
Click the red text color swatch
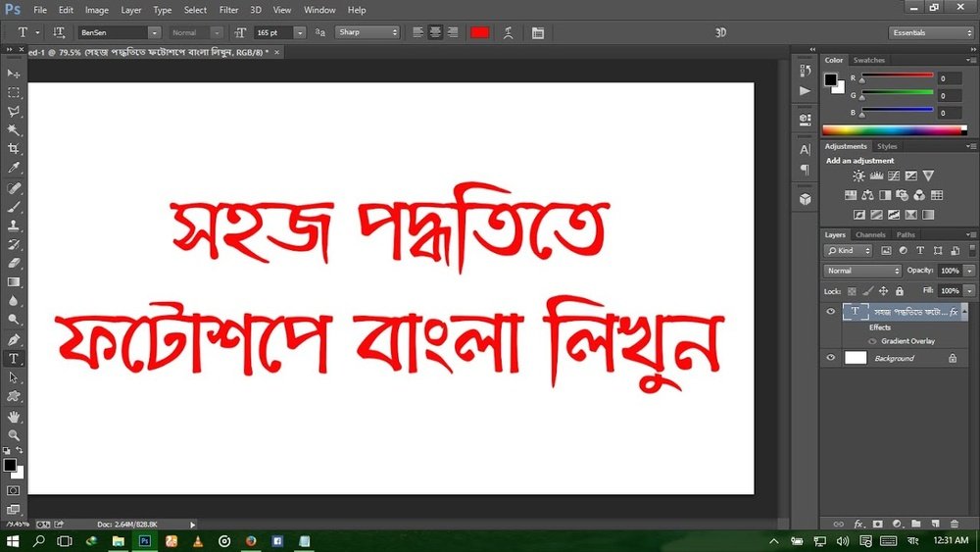click(479, 32)
